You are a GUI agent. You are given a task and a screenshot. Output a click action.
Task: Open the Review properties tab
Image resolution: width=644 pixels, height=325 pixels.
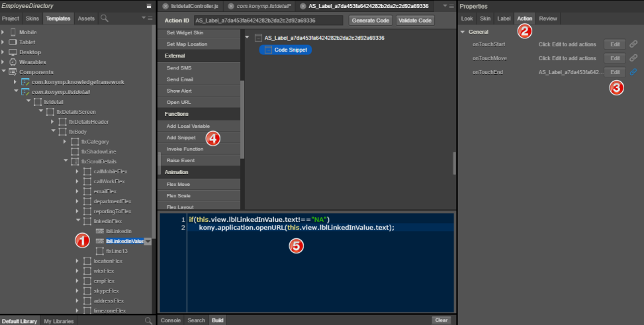pos(548,18)
